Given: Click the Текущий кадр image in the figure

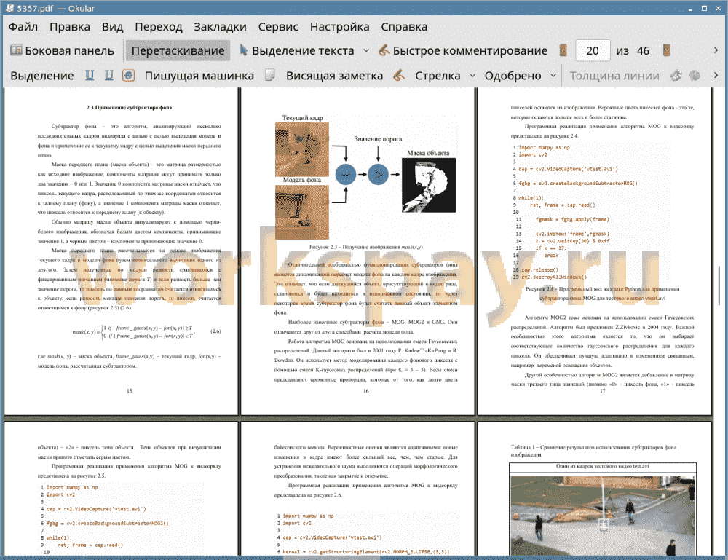Looking at the screenshot, I should pyautogui.click(x=302, y=149).
